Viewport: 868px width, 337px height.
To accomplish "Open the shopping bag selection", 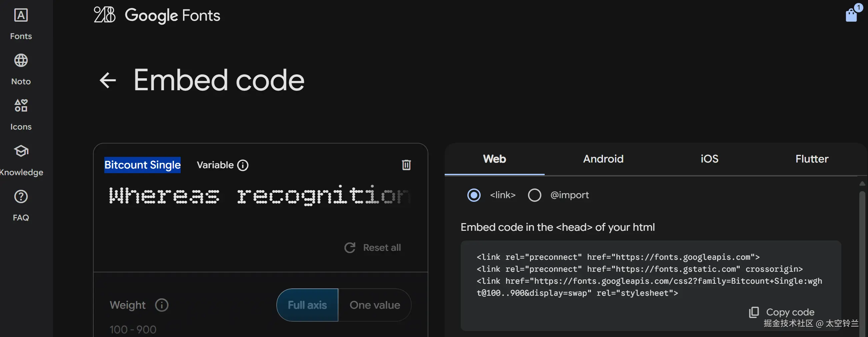I will pos(851,14).
